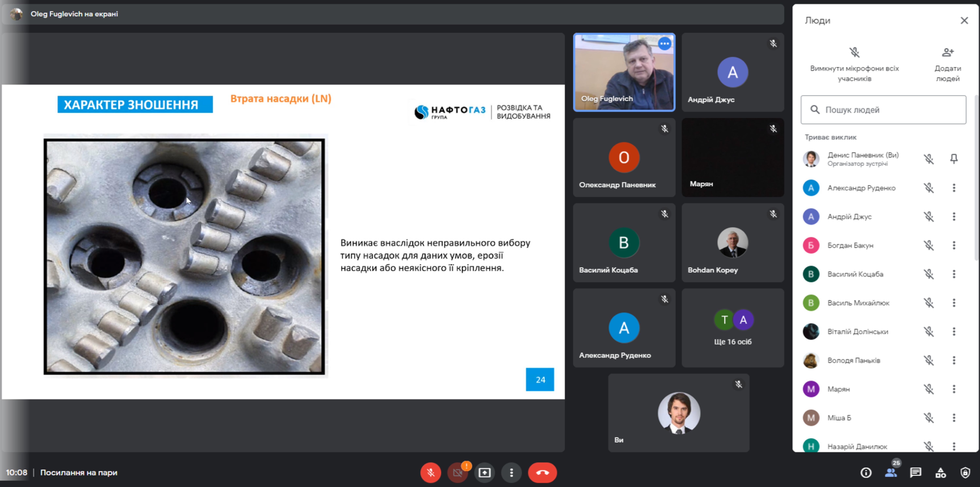
Task: Open the host controls shield icon
Action: tap(965, 473)
